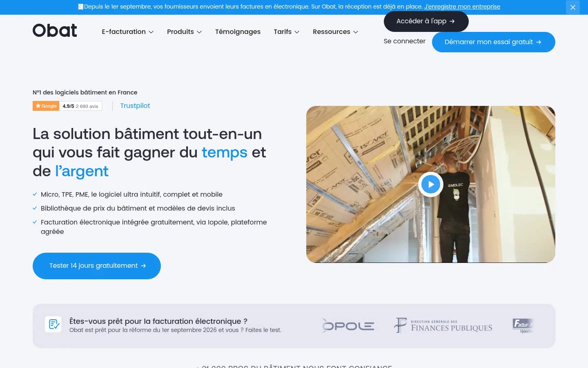Click the 'Micro, TPE, PME' bullet text

pos(131,195)
